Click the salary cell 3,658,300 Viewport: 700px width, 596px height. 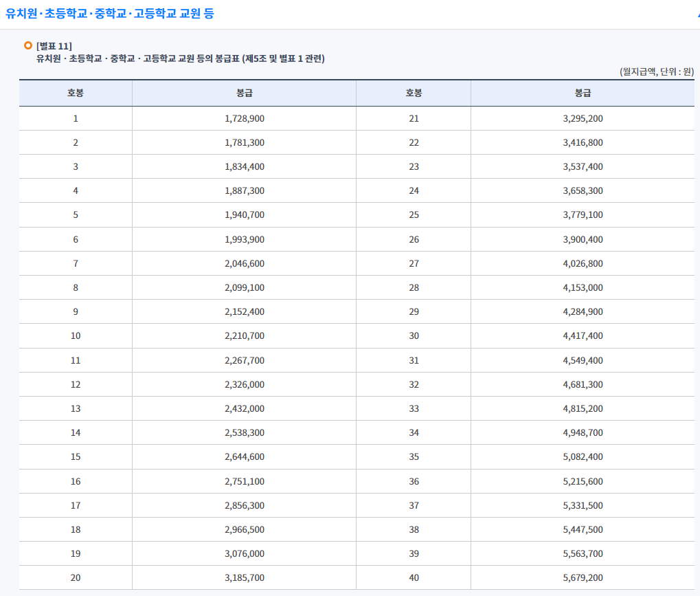pos(583,191)
